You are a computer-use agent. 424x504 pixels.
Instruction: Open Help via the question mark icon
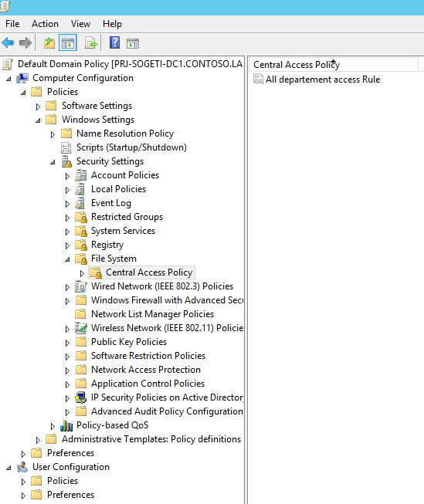[115, 42]
